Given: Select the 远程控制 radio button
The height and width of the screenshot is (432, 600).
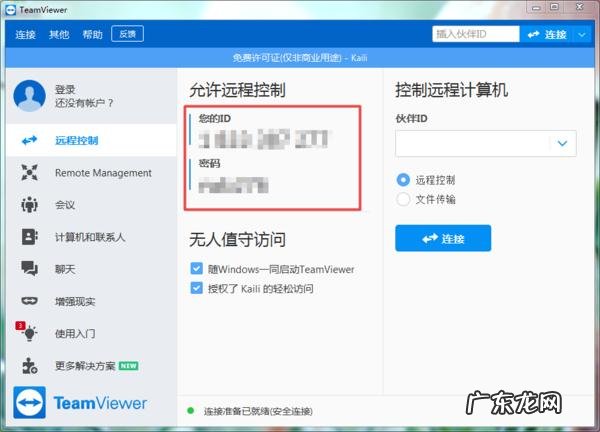Looking at the screenshot, I should click(x=403, y=180).
